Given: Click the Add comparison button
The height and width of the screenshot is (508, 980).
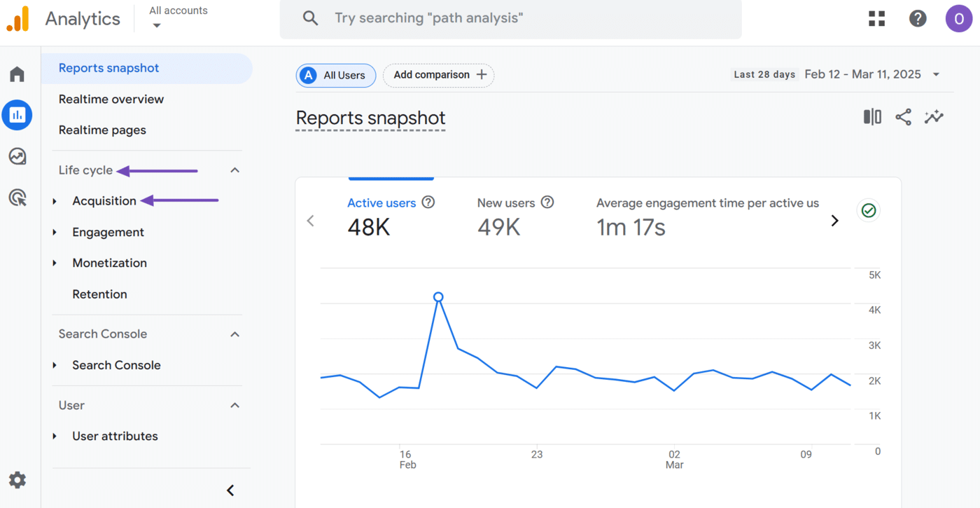Looking at the screenshot, I should coord(439,75).
